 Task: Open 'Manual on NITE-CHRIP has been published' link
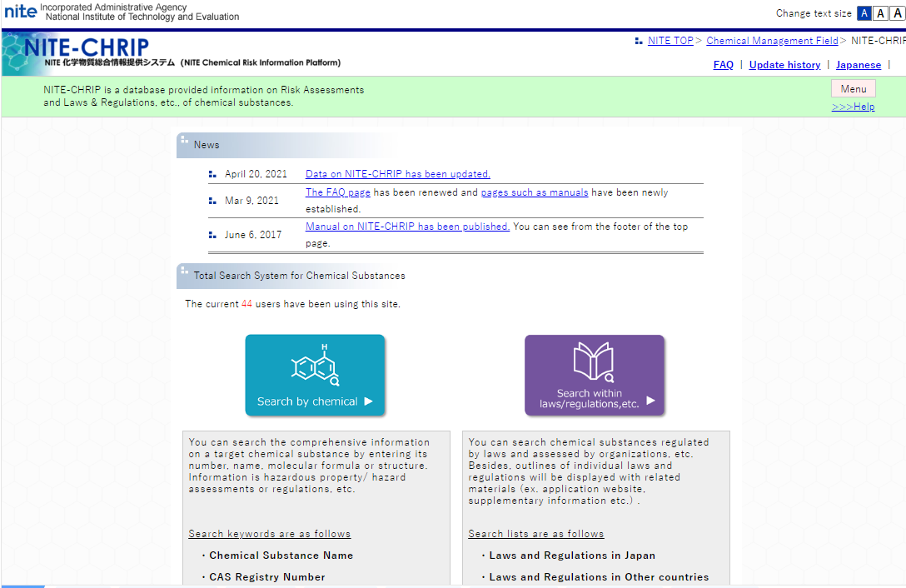pyautogui.click(x=407, y=227)
